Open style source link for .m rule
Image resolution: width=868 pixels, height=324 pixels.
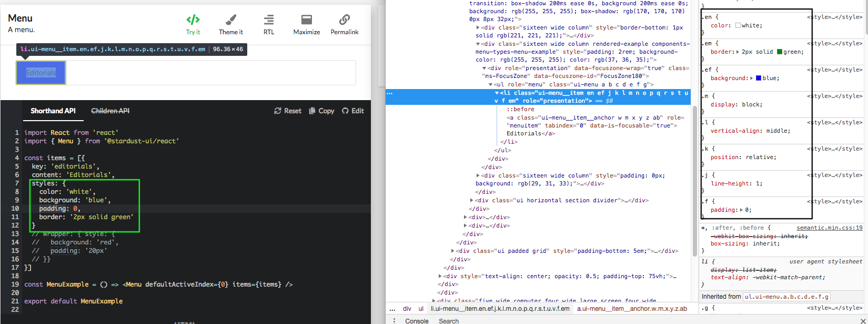click(835, 96)
